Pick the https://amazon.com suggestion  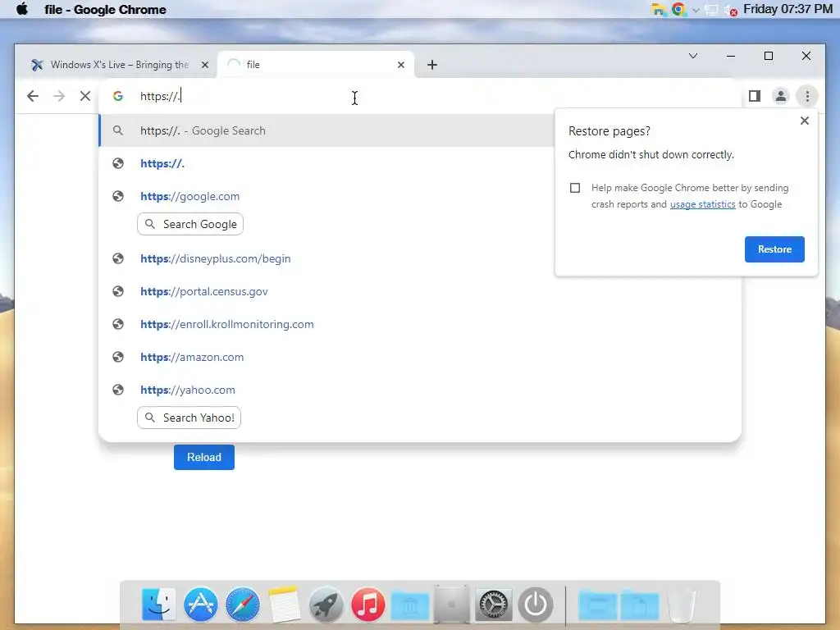pos(420,357)
